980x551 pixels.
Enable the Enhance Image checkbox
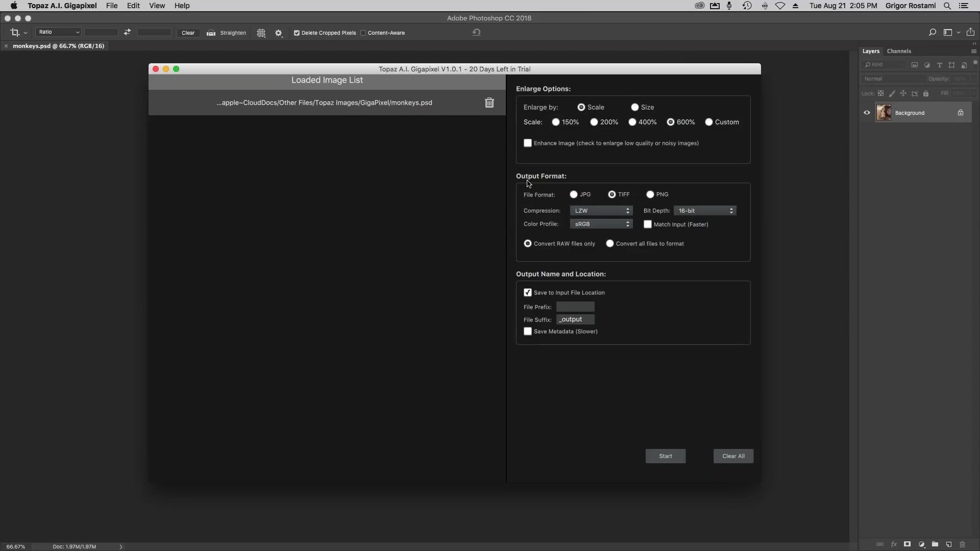[527, 143]
